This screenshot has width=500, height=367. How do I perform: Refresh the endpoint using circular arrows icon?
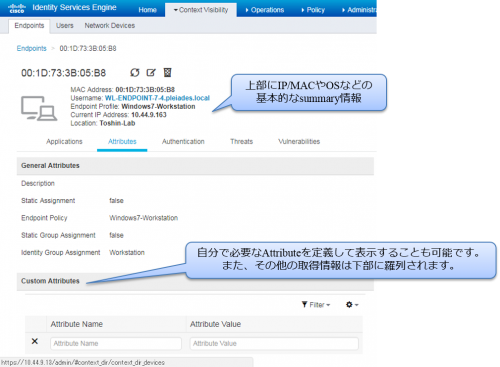(135, 72)
